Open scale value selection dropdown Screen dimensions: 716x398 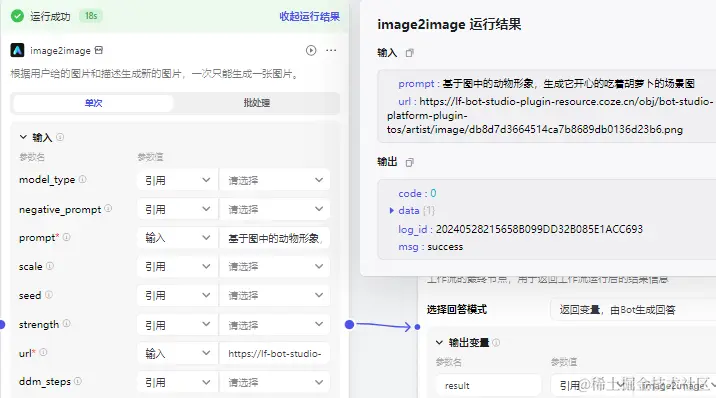pyautogui.click(x=275, y=267)
